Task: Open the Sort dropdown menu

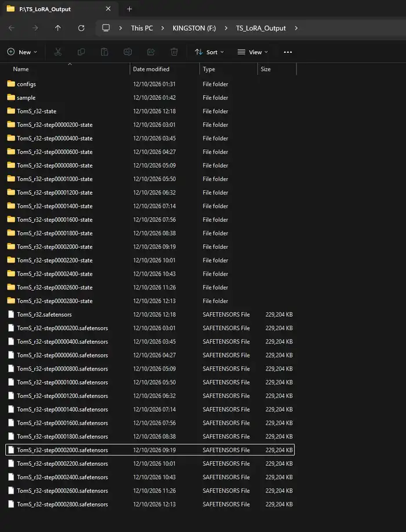Action: (209, 52)
